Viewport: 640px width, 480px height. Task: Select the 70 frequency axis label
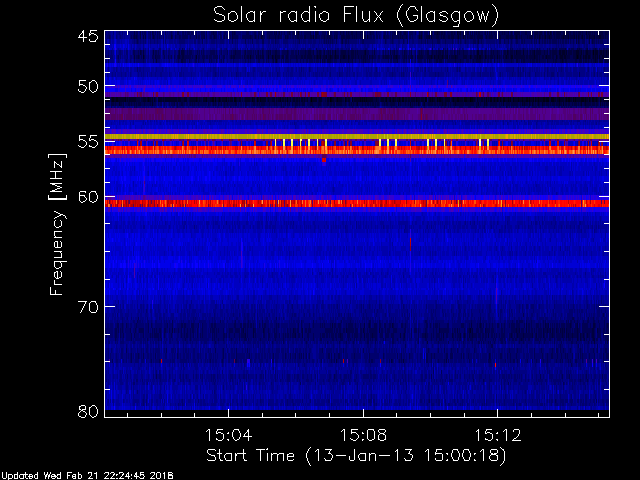[x=88, y=307]
